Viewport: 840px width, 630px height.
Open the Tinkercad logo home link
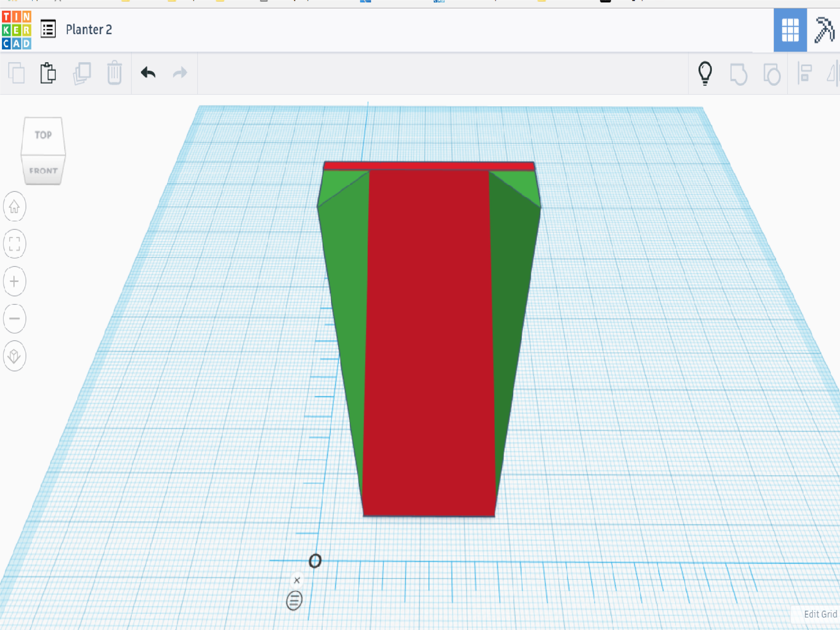(x=16, y=30)
